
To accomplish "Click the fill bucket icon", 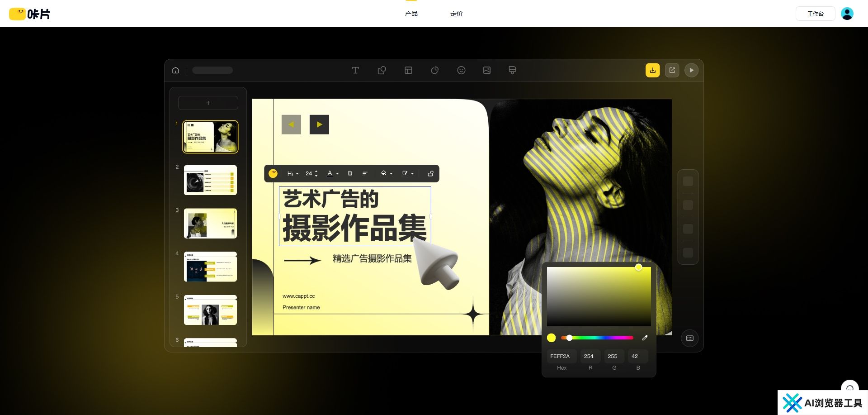I will pos(383,173).
